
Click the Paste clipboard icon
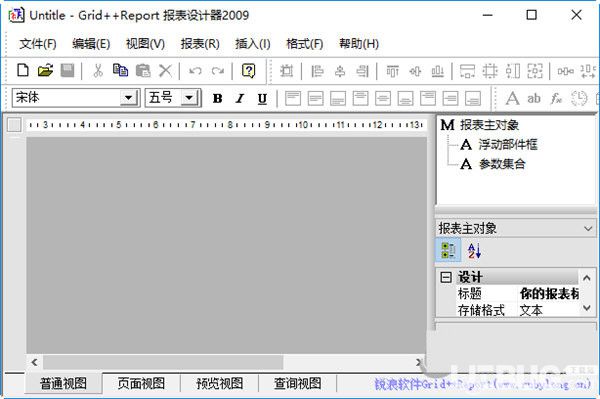pos(143,71)
